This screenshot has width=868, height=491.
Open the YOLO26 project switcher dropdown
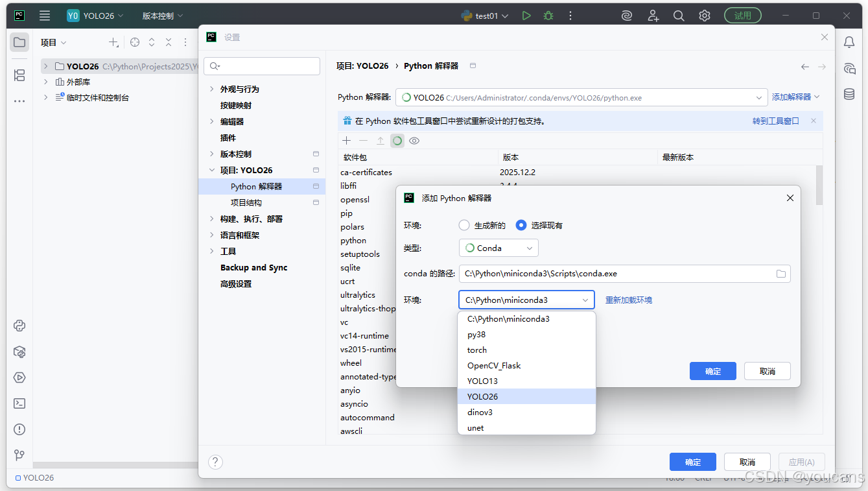pos(97,16)
